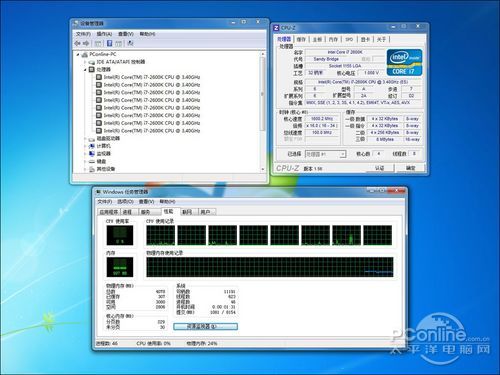Screen dimensions: 500x375
Task: Click the 物理内存: 24% status bar text
Action: (x=202, y=343)
